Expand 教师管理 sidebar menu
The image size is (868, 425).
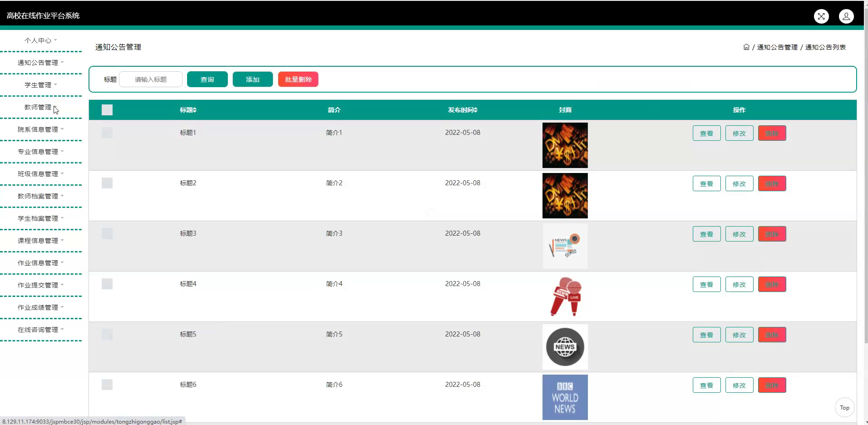coord(41,107)
